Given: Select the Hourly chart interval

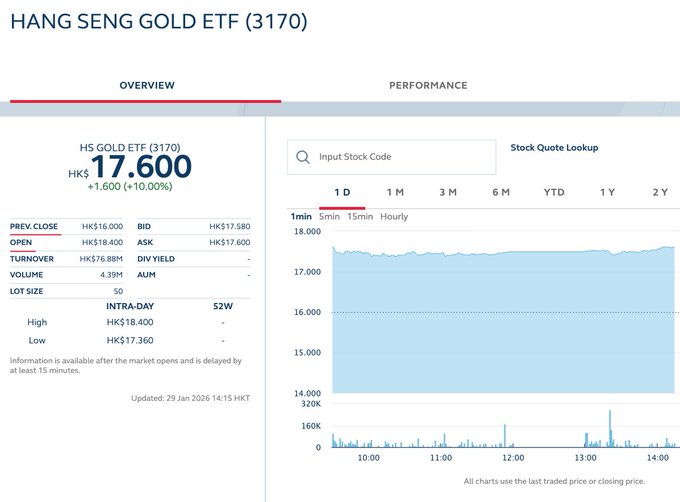Looking at the screenshot, I should point(394,217).
